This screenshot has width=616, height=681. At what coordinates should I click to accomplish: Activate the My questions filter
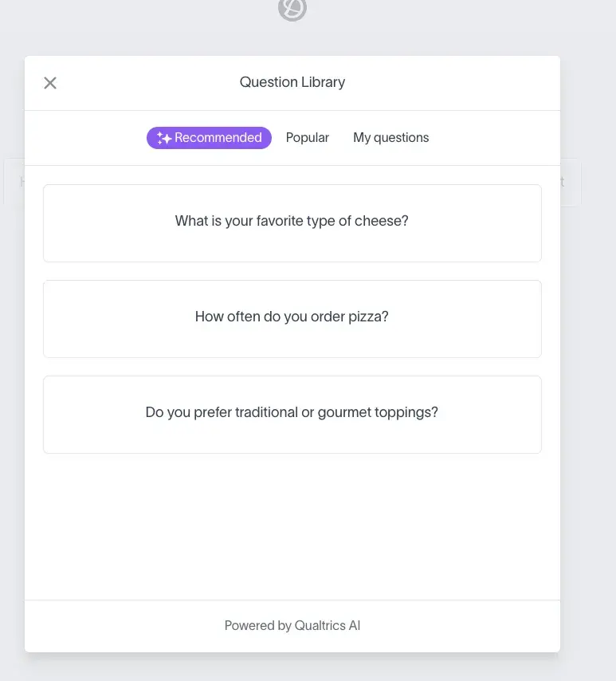[x=390, y=137]
